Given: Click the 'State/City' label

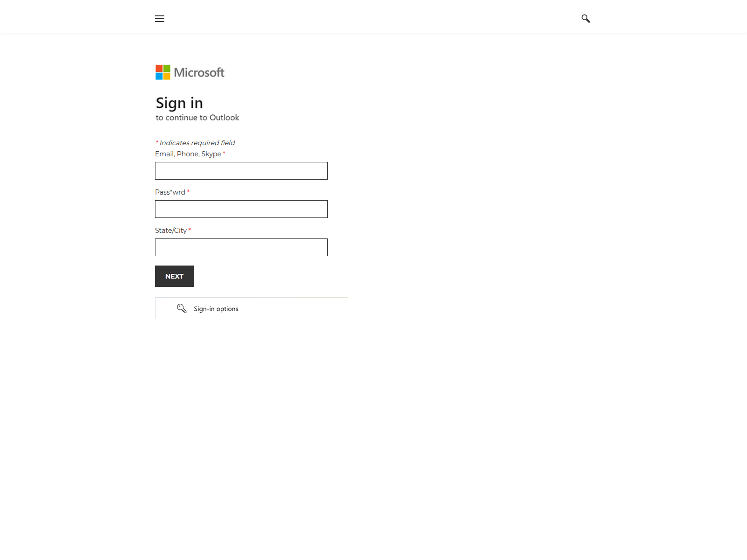Looking at the screenshot, I should point(171,231).
